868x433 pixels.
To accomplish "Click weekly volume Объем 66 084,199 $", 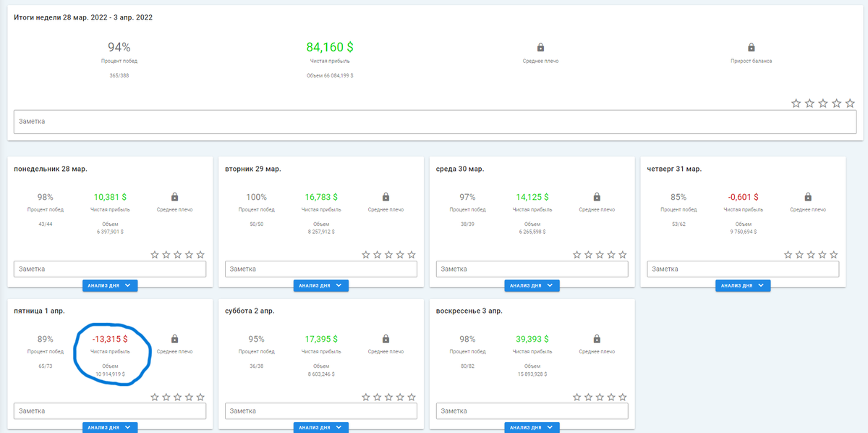I will [x=330, y=75].
